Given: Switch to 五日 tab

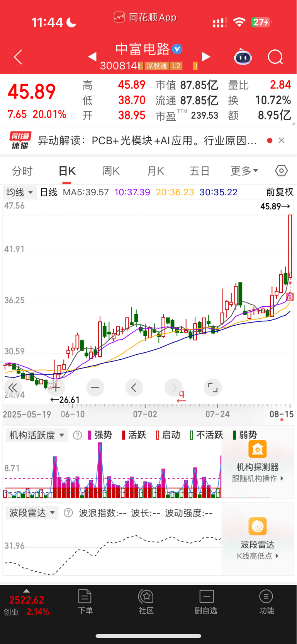Looking at the screenshot, I should tap(199, 171).
